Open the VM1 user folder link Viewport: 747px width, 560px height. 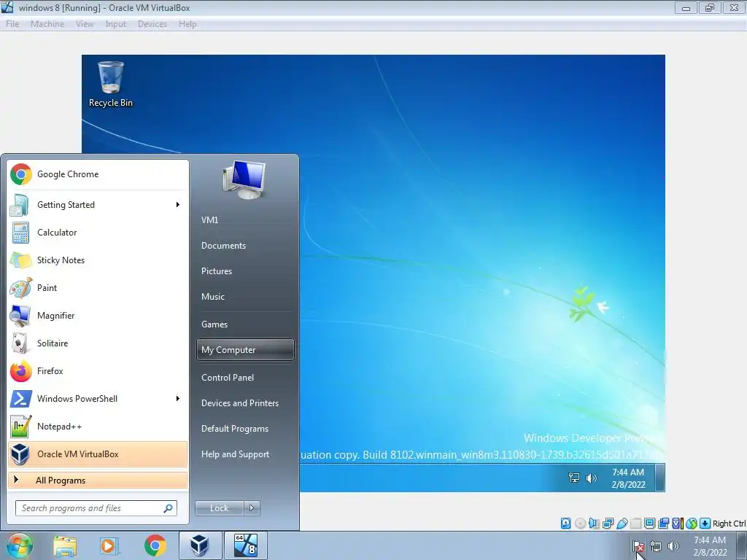click(x=245, y=220)
